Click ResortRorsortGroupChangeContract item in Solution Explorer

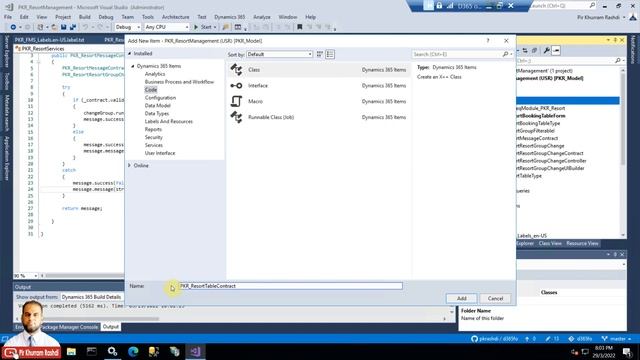click(551, 153)
